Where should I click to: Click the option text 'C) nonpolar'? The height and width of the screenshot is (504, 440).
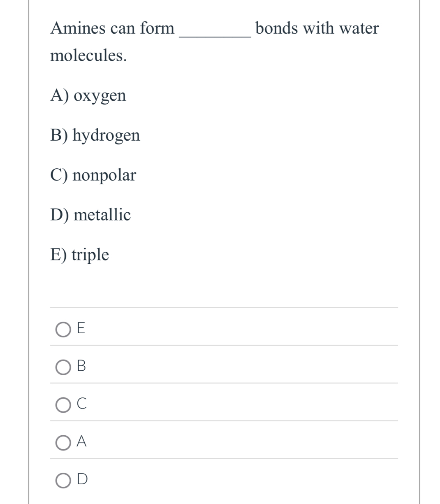[x=93, y=175]
